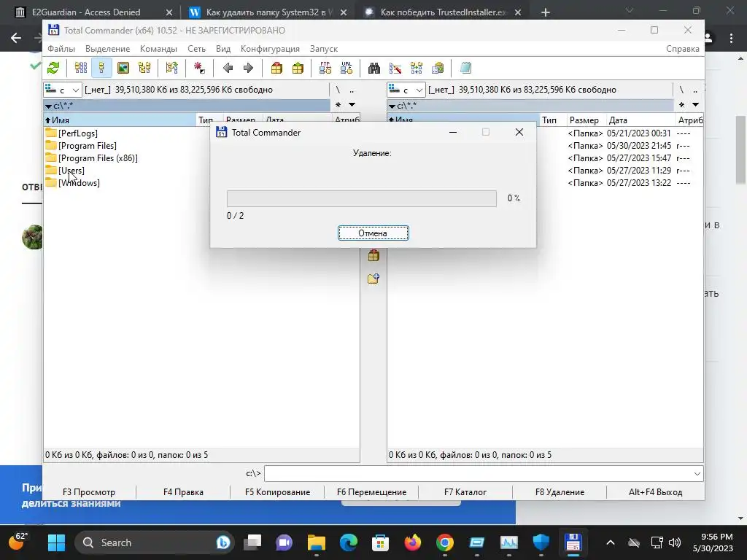The height and width of the screenshot is (560, 747).
Task: Click F4 Правка button
Action: pyautogui.click(x=183, y=492)
